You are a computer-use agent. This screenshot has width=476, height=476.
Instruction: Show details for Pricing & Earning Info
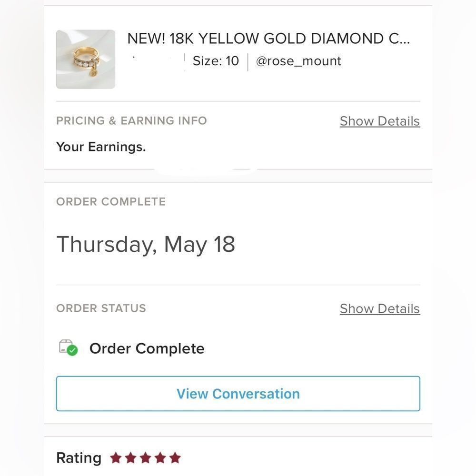pos(380,121)
